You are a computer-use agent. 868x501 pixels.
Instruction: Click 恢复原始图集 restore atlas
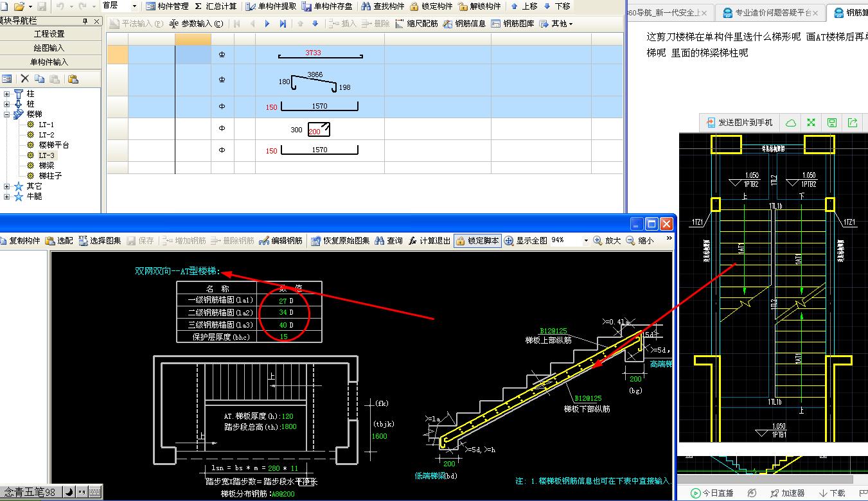340,241
